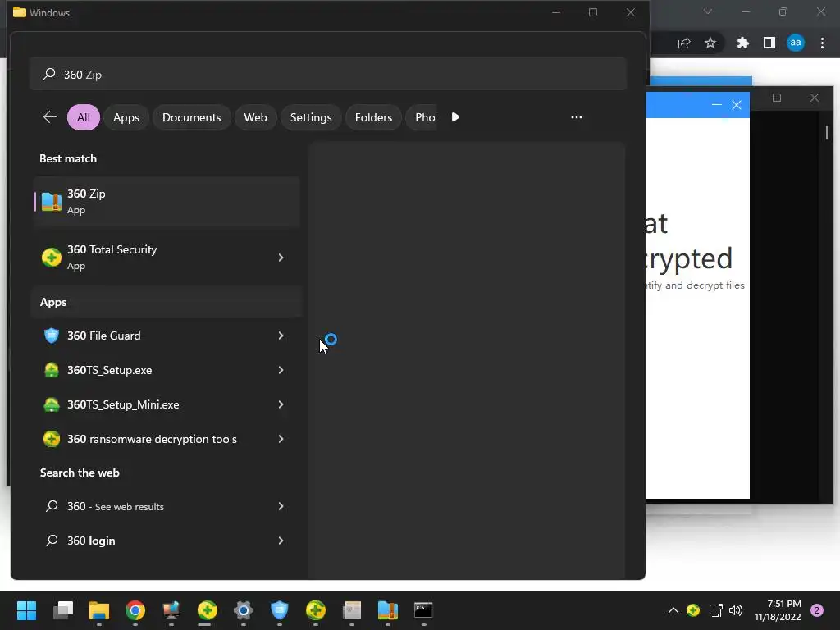Image resolution: width=840 pixels, height=630 pixels.
Task: Open 360 Zip best match result
Action: [166, 202]
